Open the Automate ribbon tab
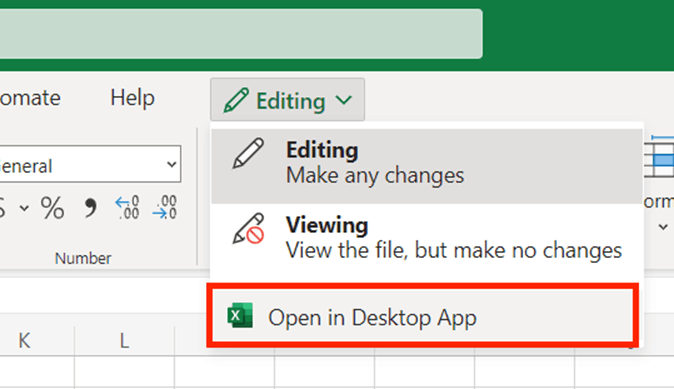 point(30,98)
